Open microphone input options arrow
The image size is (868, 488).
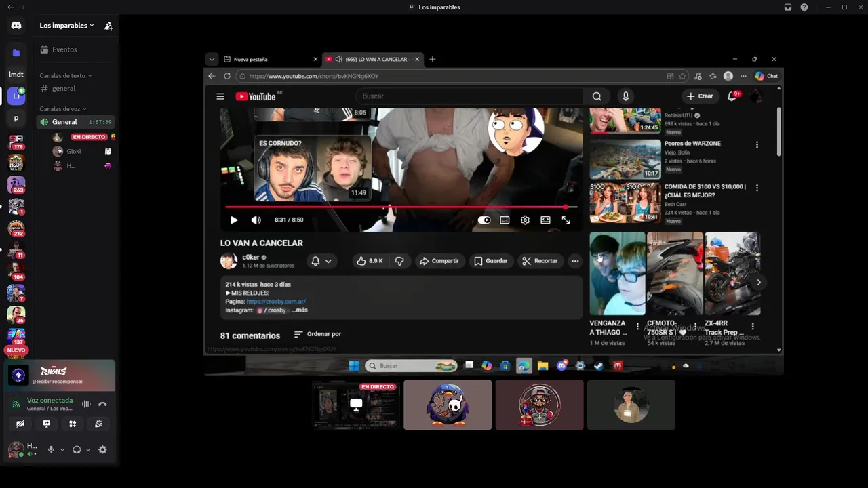coord(62,449)
